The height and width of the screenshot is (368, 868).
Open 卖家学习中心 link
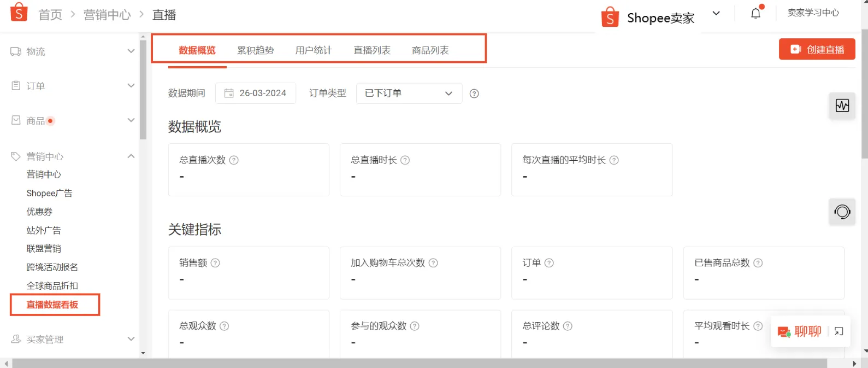[813, 13]
